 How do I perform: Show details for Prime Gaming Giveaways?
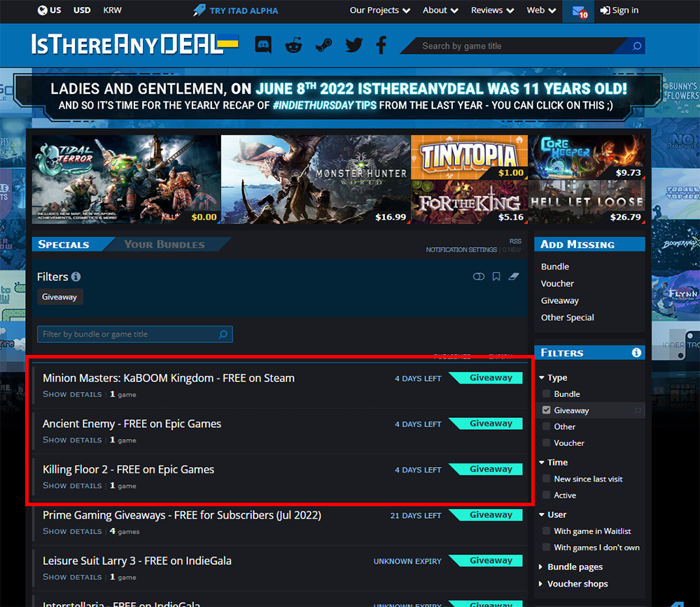pyautogui.click(x=72, y=531)
